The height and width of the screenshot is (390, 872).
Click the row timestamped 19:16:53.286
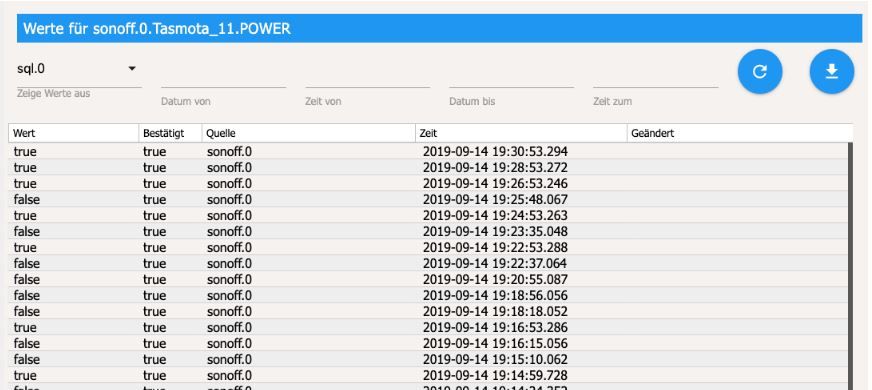pyautogui.click(x=428, y=327)
